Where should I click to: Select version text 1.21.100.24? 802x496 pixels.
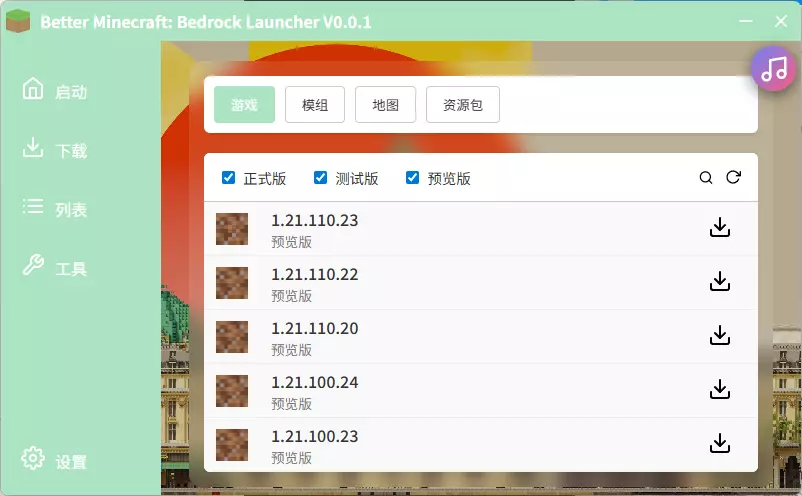(315, 382)
